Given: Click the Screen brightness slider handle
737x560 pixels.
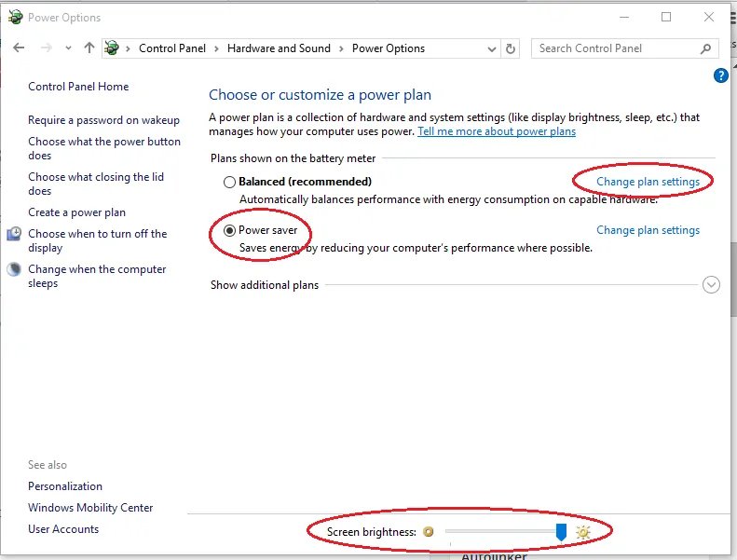Looking at the screenshot, I should 561,532.
